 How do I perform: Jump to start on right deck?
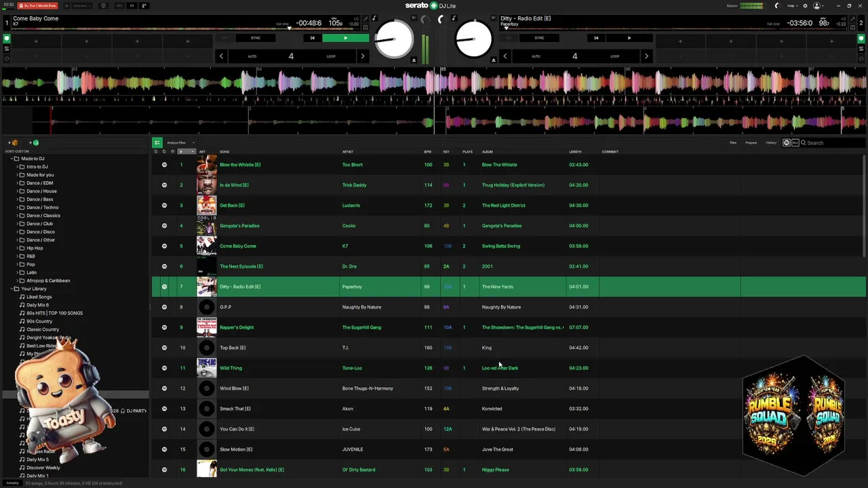point(596,38)
